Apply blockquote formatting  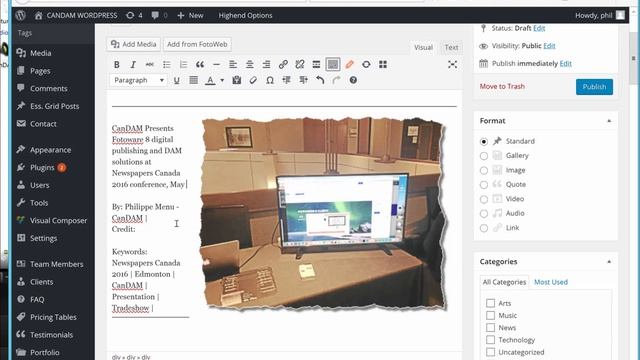[x=200, y=64]
